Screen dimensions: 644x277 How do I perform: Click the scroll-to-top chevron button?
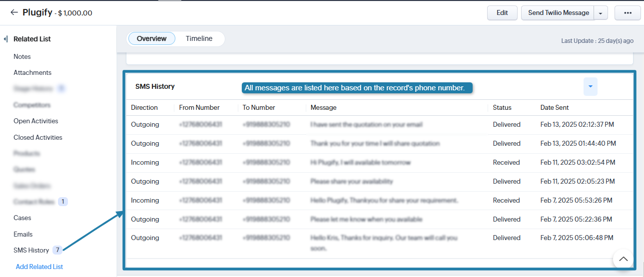tap(623, 259)
